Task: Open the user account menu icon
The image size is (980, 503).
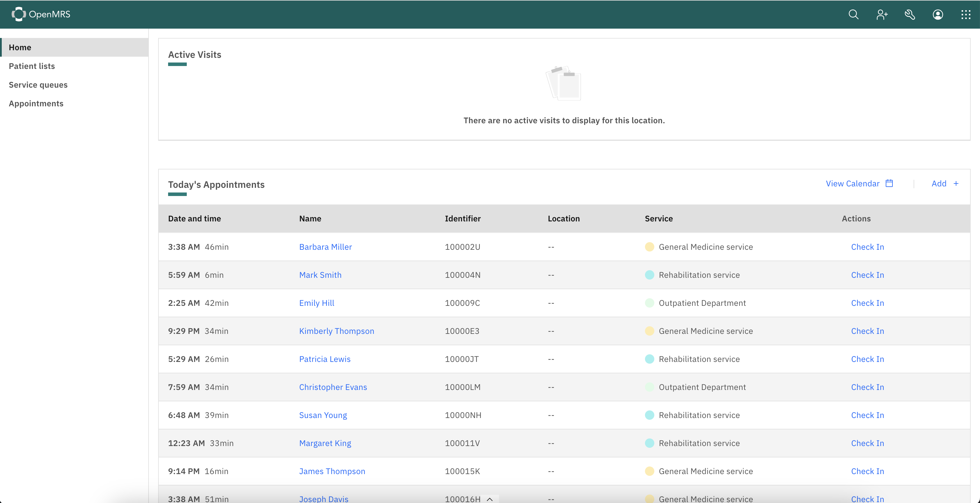Action: [938, 15]
